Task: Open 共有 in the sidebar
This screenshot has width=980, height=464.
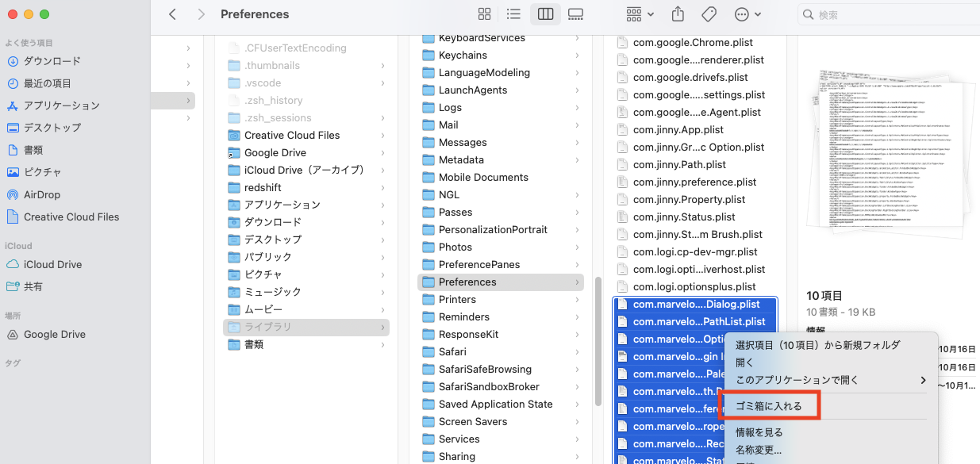Action: tap(33, 286)
